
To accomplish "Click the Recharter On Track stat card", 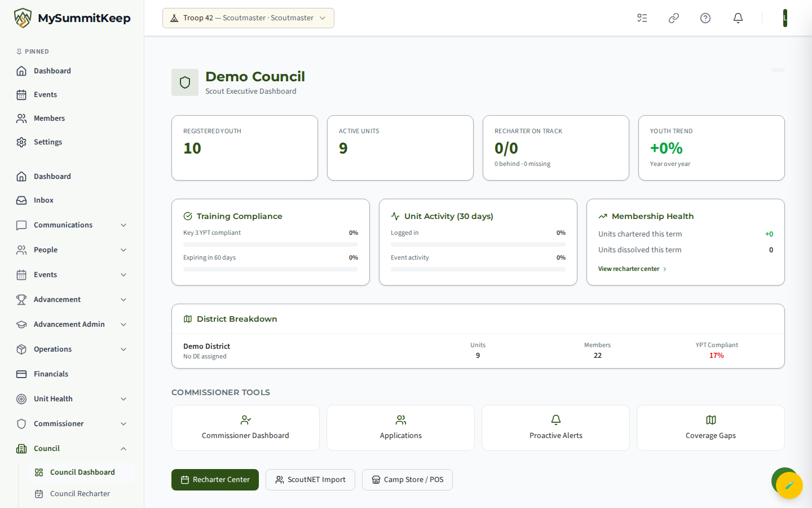I will click(x=556, y=148).
